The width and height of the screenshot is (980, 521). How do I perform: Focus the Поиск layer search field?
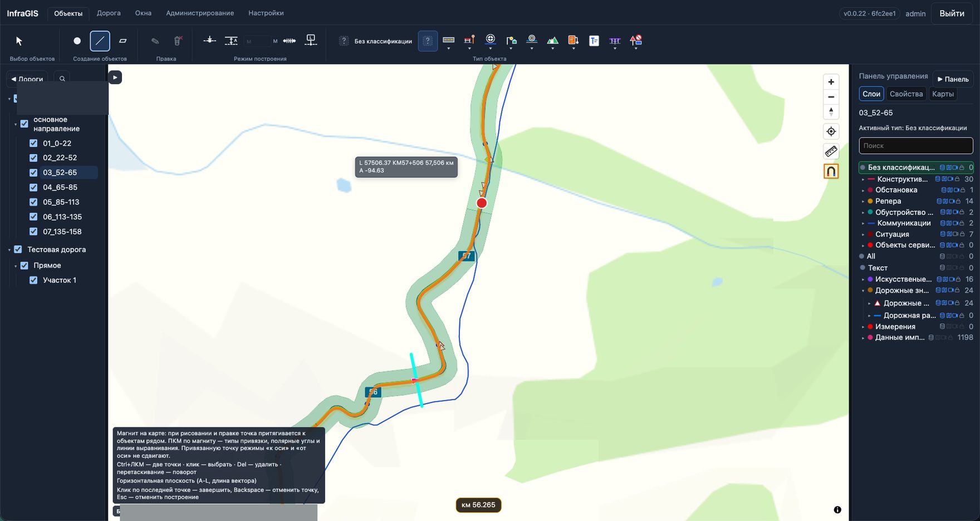tap(915, 145)
